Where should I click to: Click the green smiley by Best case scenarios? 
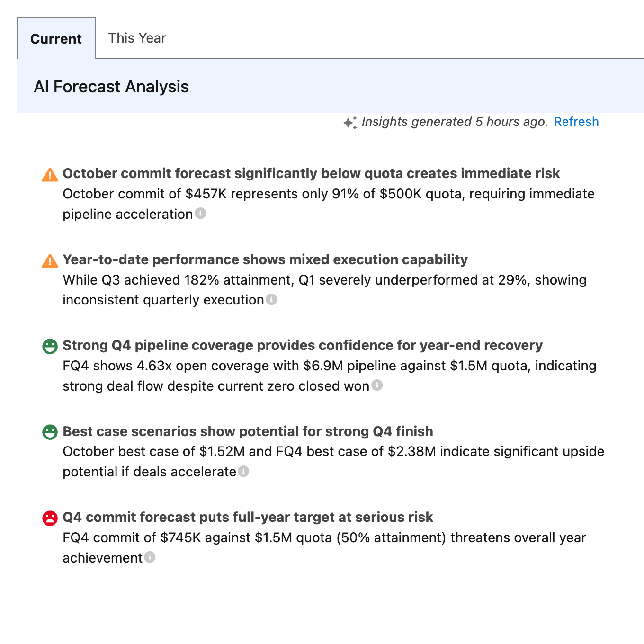tap(50, 432)
